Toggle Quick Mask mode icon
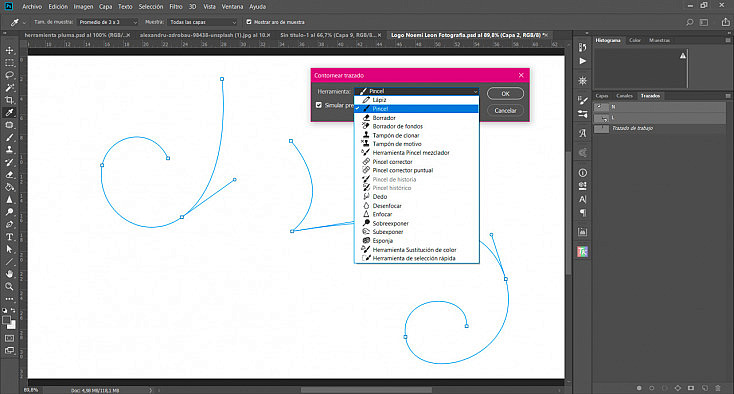Screen dimensions: 734x394 click(x=9, y=338)
